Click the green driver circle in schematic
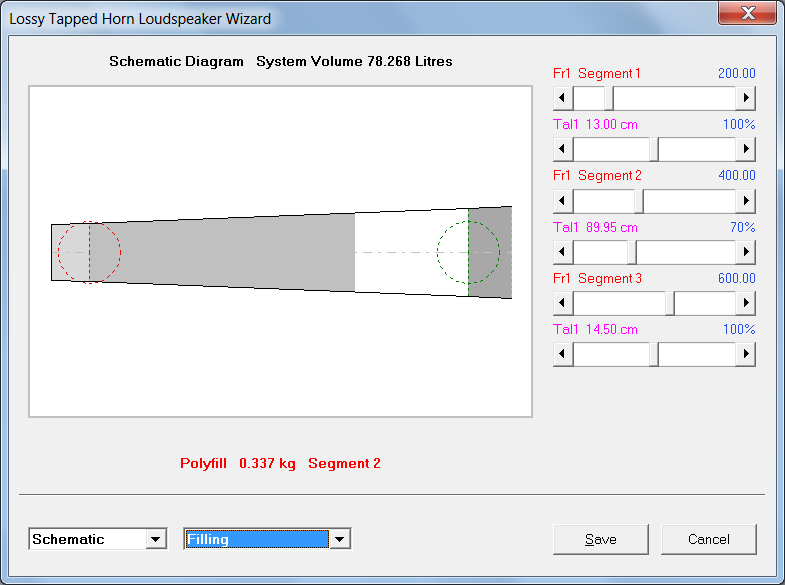 pos(468,252)
